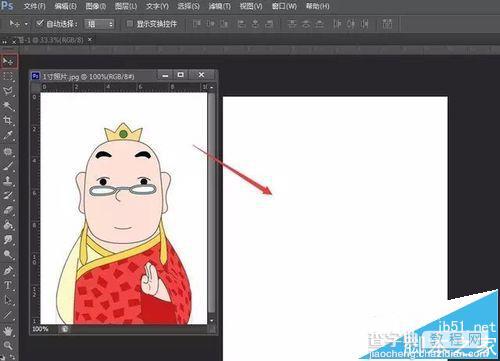Close the 1寸照片.jpg document window
The image size is (500, 361).
click(201, 75)
